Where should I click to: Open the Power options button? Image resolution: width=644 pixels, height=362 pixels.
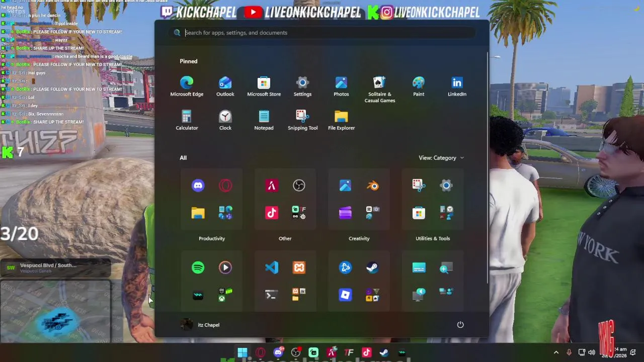pos(460,325)
